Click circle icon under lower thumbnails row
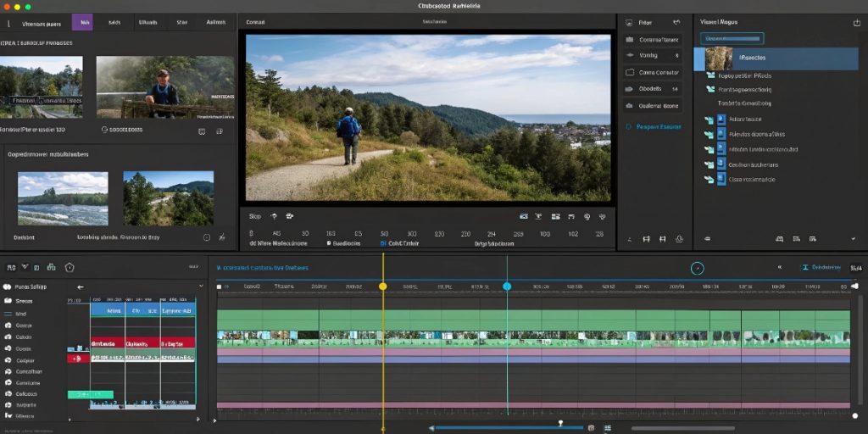The image size is (868, 434). click(207, 237)
